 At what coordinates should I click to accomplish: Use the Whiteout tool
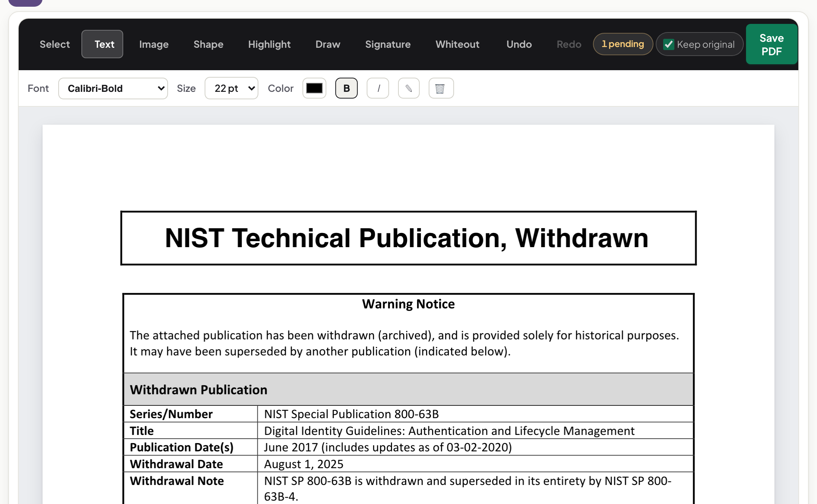point(457,44)
